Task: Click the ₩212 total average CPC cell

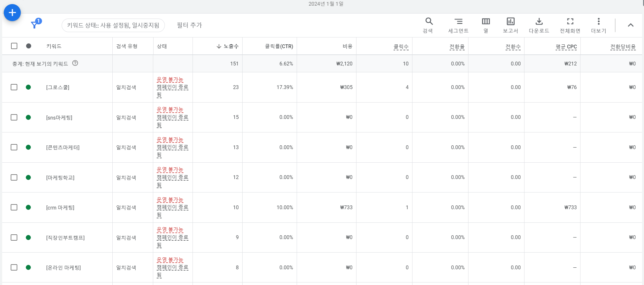Action: click(x=571, y=64)
